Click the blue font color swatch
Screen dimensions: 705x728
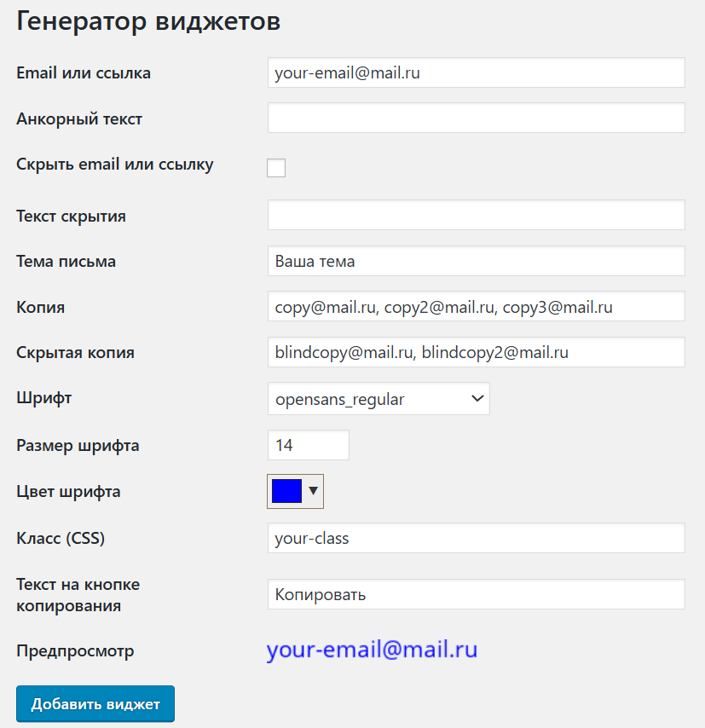[x=286, y=491]
